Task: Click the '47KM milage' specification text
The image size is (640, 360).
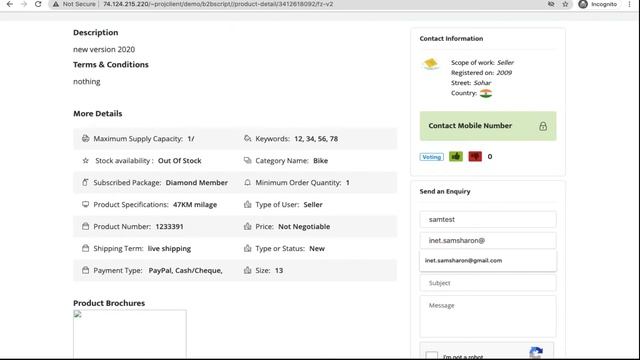Action: pyautogui.click(x=195, y=204)
